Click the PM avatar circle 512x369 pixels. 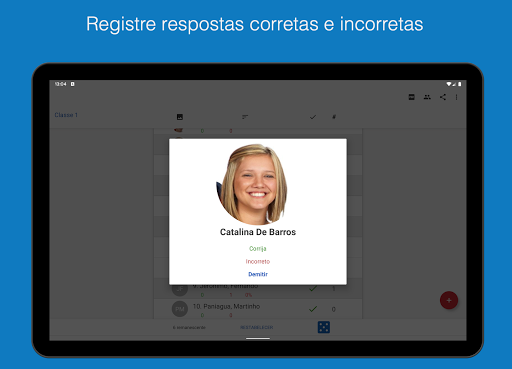pos(180,309)
